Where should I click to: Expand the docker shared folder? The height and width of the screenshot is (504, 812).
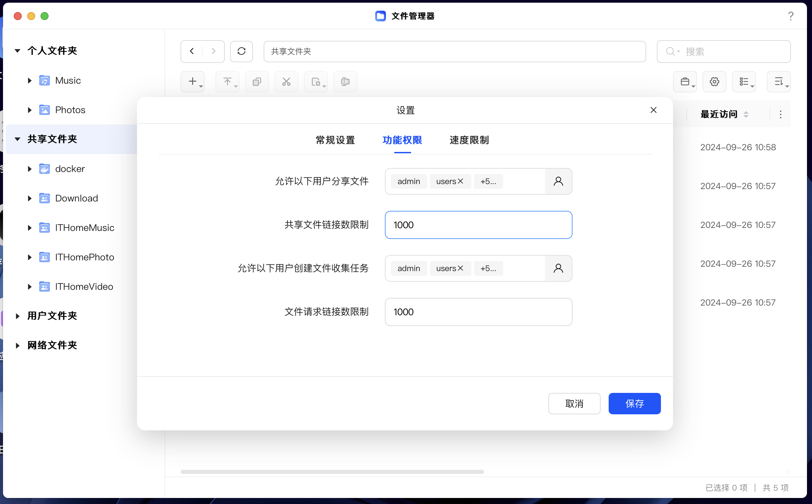(x=29, y=168)
